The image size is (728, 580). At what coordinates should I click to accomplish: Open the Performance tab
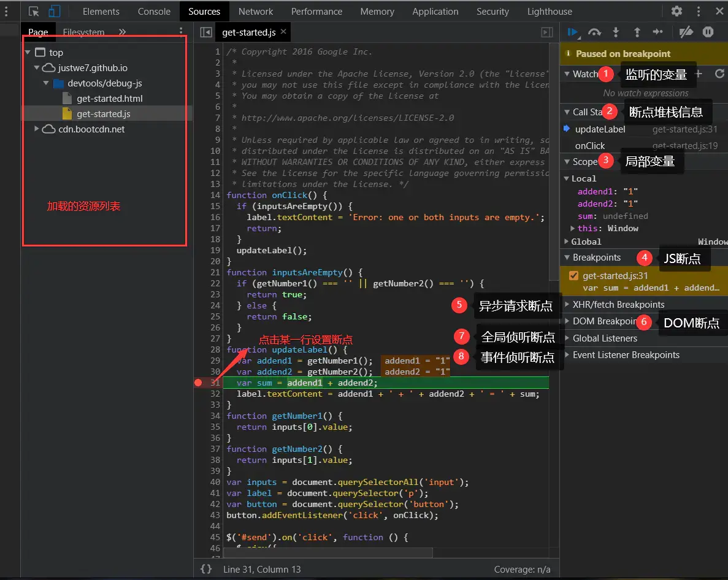316,12
